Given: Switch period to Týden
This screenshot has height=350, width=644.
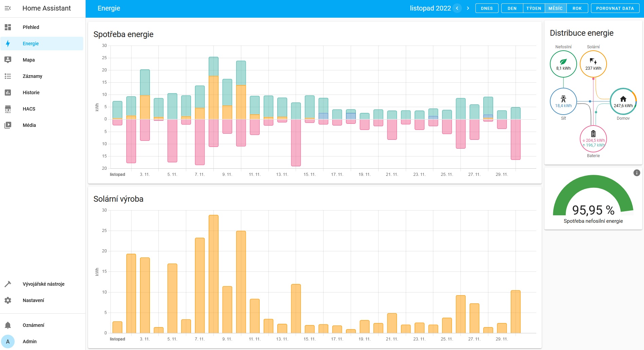Looking at the screenshot, I should click(x=534, y=8).
